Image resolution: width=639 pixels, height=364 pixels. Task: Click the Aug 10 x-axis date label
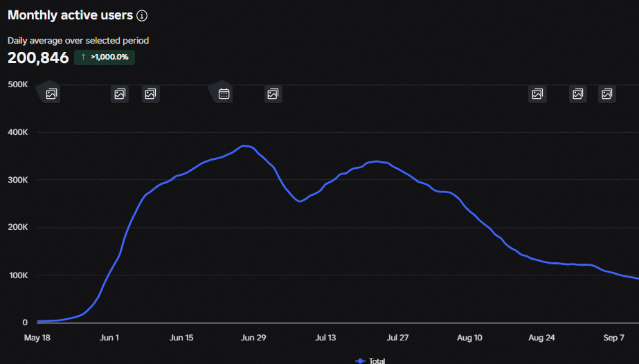point(469,338)
